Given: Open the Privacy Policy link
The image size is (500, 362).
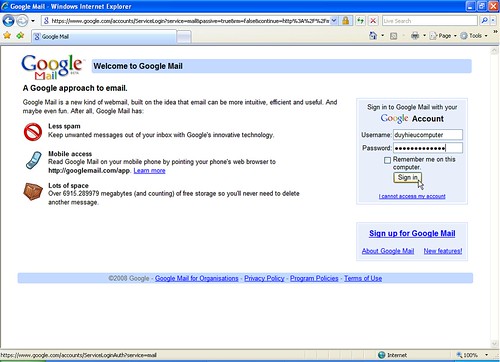Looking at the screenshot, I should coord(264,278).
